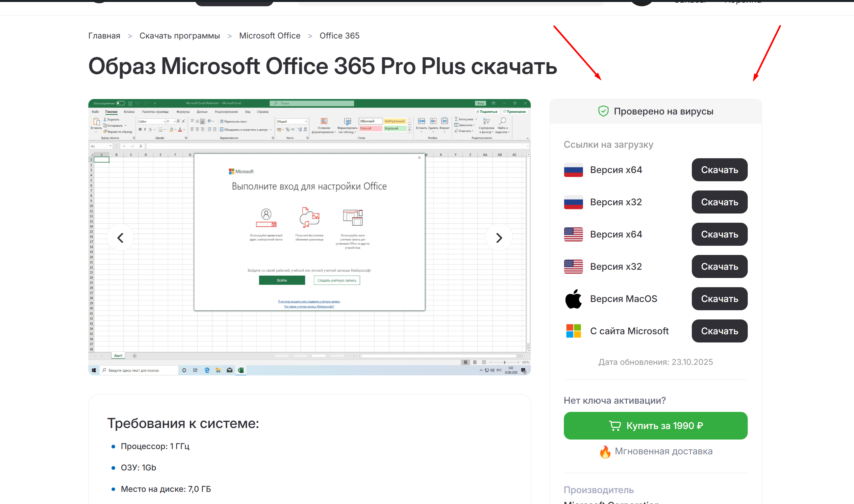This screenshot has width=854, height=504.
Task: Show previous screenshot with left carousel arrow
Action: tap(120, 238)
